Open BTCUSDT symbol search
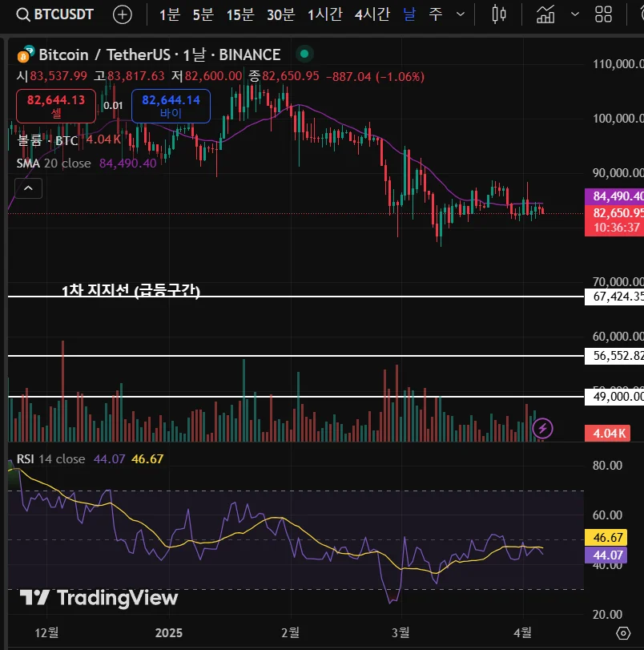 (x=54, y=14)
